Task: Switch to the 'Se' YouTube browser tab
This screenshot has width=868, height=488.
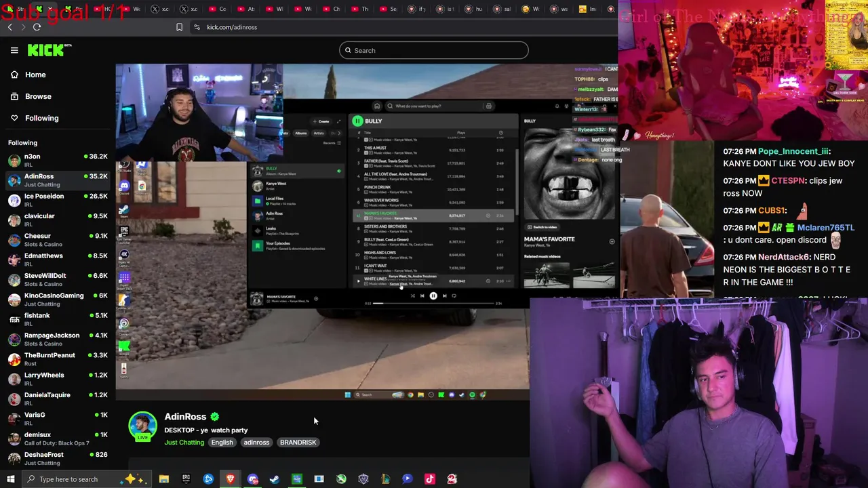Action: click(x=389, y=9)
